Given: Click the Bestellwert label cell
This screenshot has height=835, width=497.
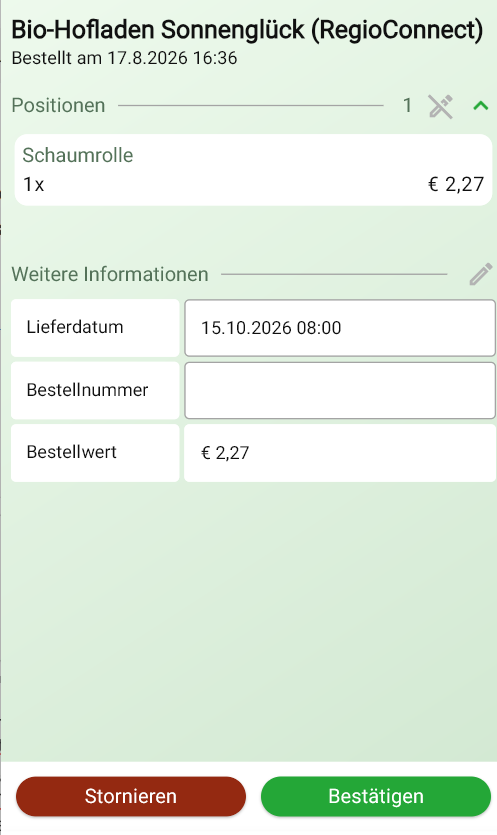Looking at the screenshot, I should click(x=95, y=453).
